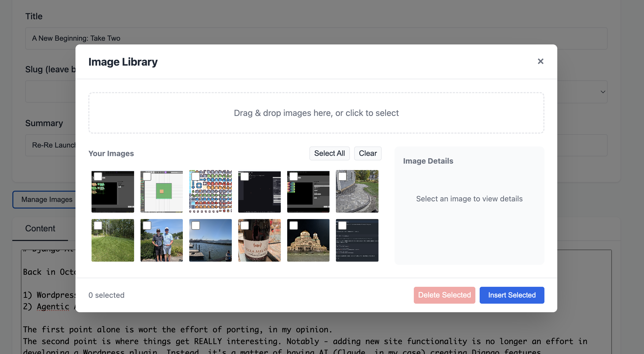Check the checkbox on the sprite tileset image
This screenshot has height=354, width=644.
195,176
